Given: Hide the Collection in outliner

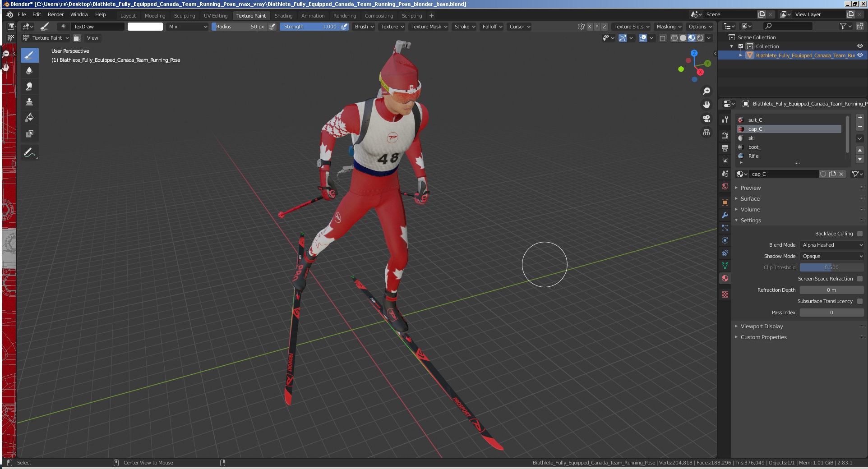Looking at the screenshot, I should coord(860,46).
